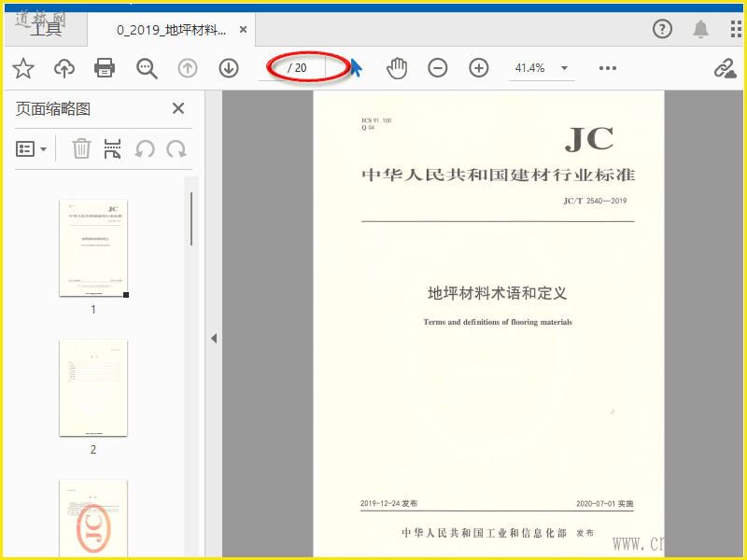Select the page 1 thumbnail

[93, 248]
